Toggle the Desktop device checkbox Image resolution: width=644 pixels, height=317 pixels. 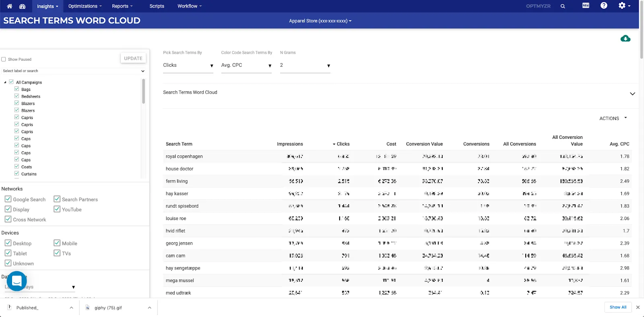coord(8,243)
